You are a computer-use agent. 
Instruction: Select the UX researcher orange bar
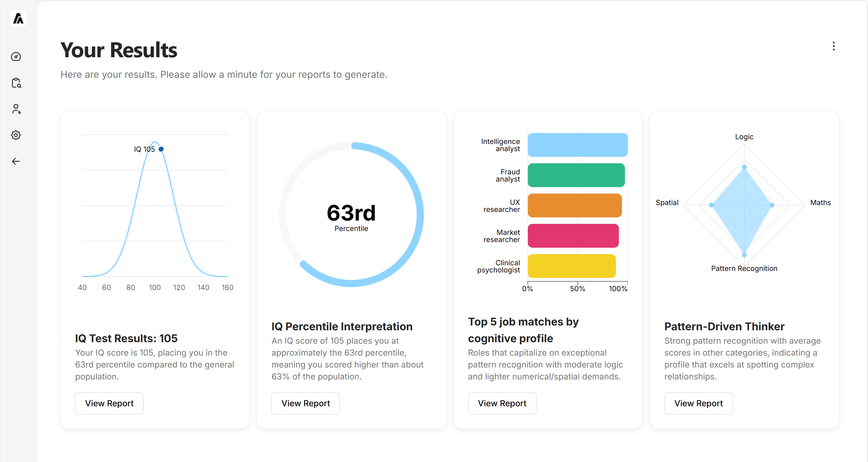[574, 206]
